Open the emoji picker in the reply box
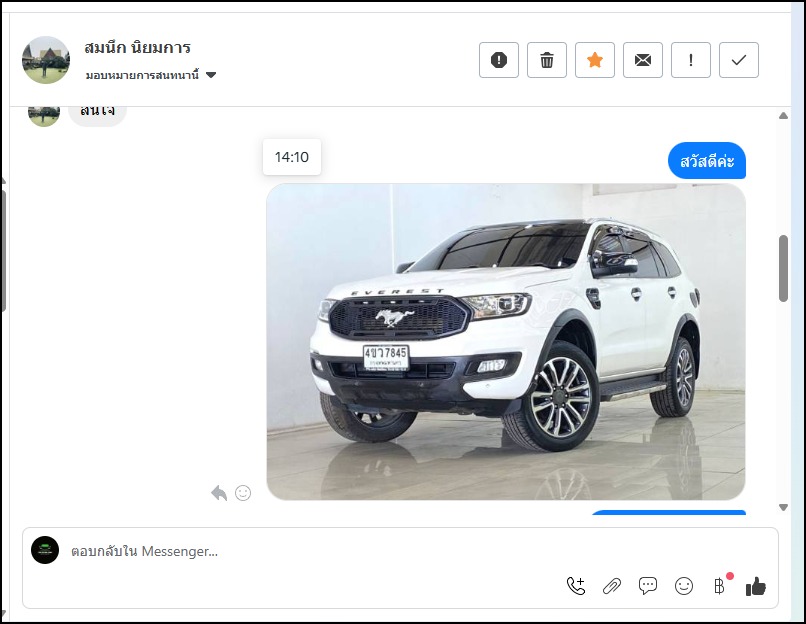The image size is (806, 624). point(684,586)
